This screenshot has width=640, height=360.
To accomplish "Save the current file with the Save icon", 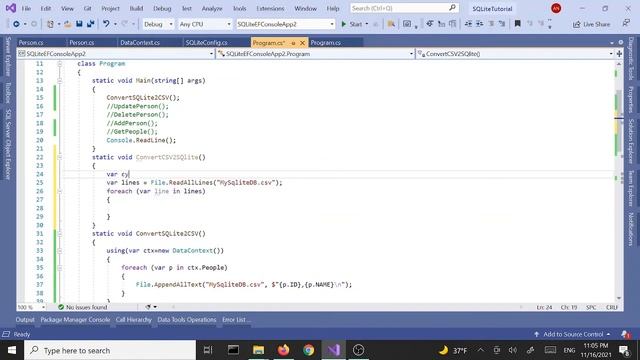I will (x=79, y=24).
